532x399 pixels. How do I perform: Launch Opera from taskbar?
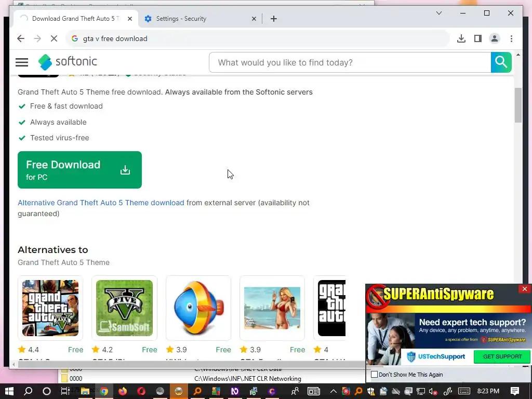(x=141, y=391)
